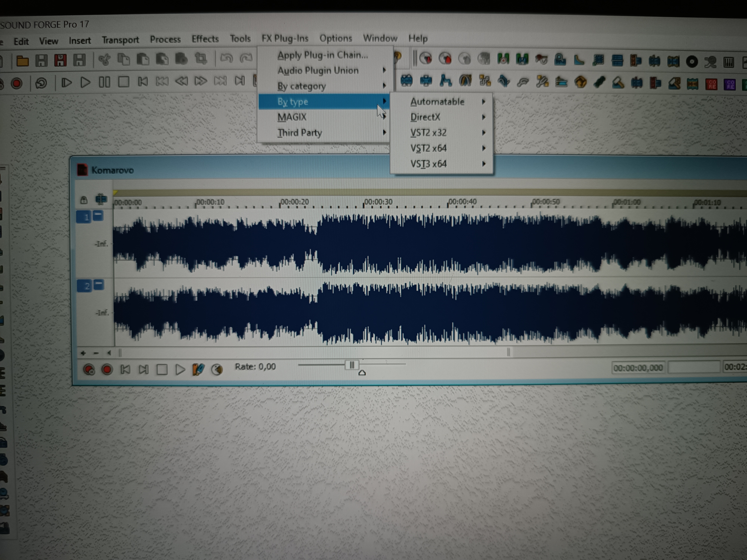Click the zoom out minus button
This screenshot has height=560, width=747.
point(96,353)
